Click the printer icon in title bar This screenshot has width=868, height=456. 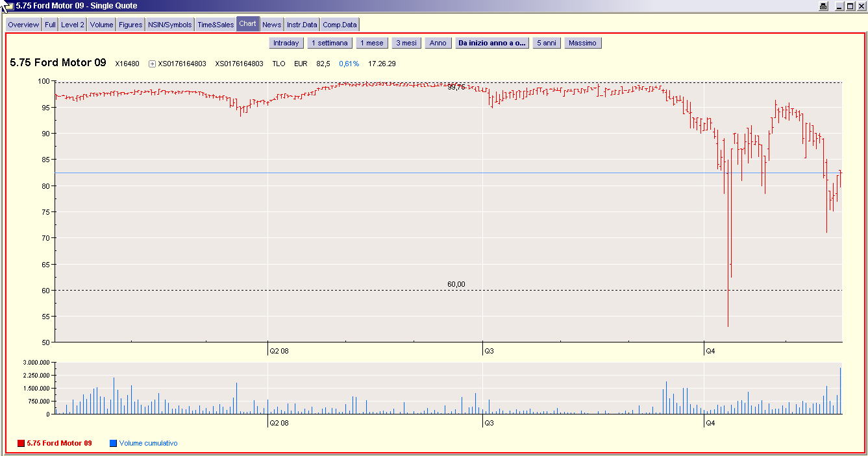coord(824,6)
